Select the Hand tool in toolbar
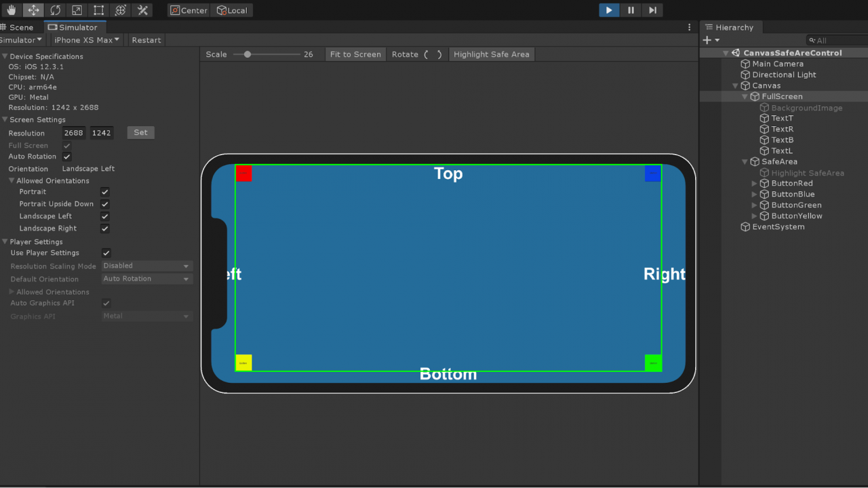Screen dimensions: 868x488 pyautogui.click(x=12, y=10)
